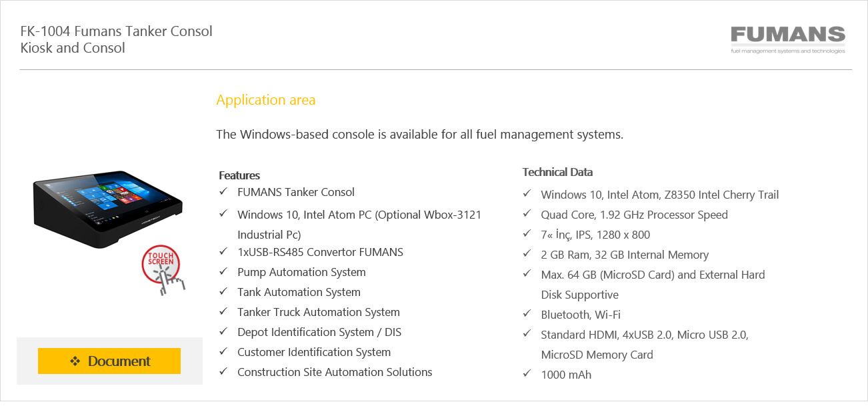Click the "Industrial Pc)" continuation line
This screenshot has height=408, width=868.
tap(269, 235)
